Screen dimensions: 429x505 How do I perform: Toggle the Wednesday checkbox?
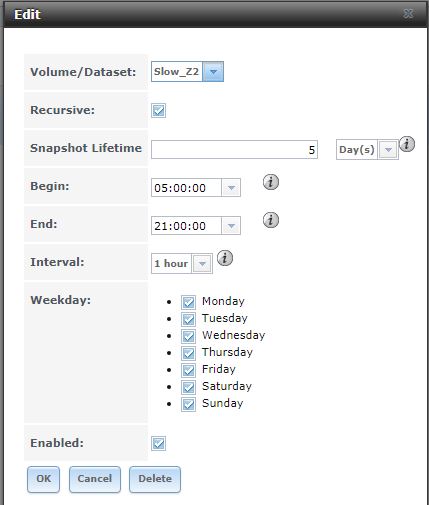[188, 336]
